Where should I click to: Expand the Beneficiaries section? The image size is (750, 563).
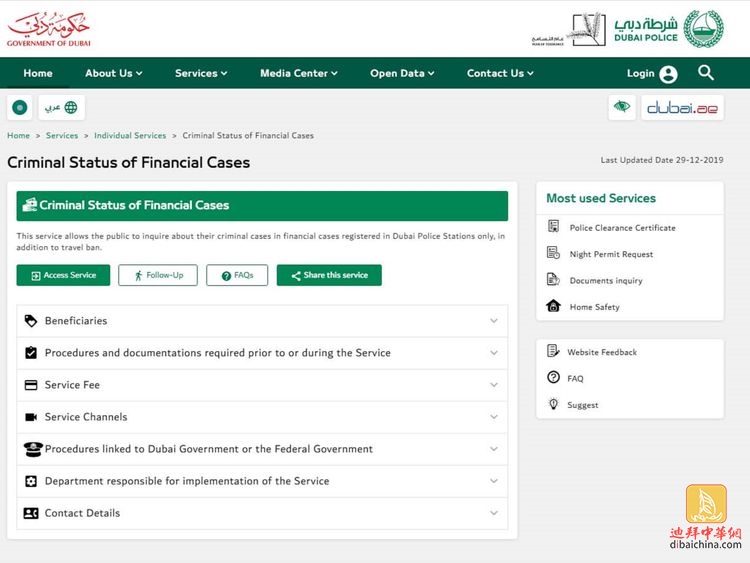click(x=262, y=321)
